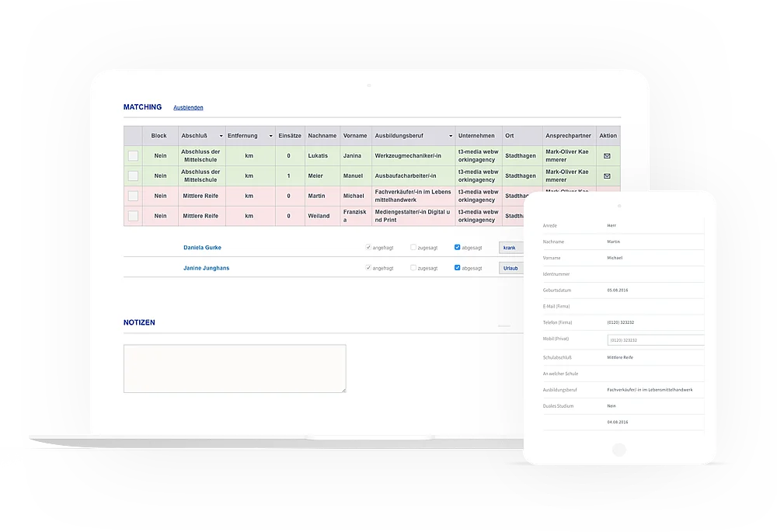Image resolution: width=777 pixels, height=532 pixels.
Task: Open the Abschluß column filter dropdown
Action: click(221, 136)
